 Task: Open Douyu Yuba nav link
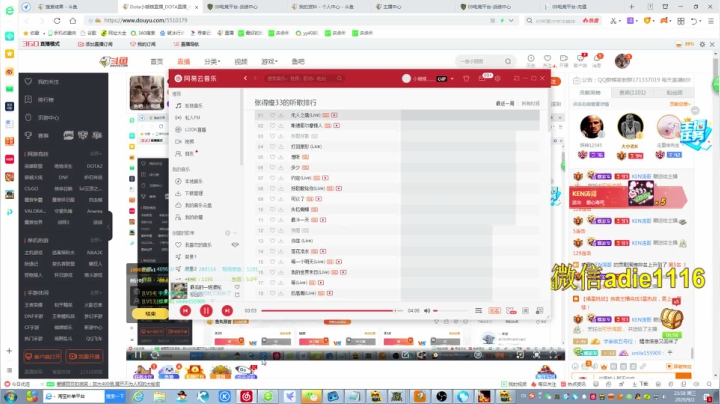pos(298,62)
